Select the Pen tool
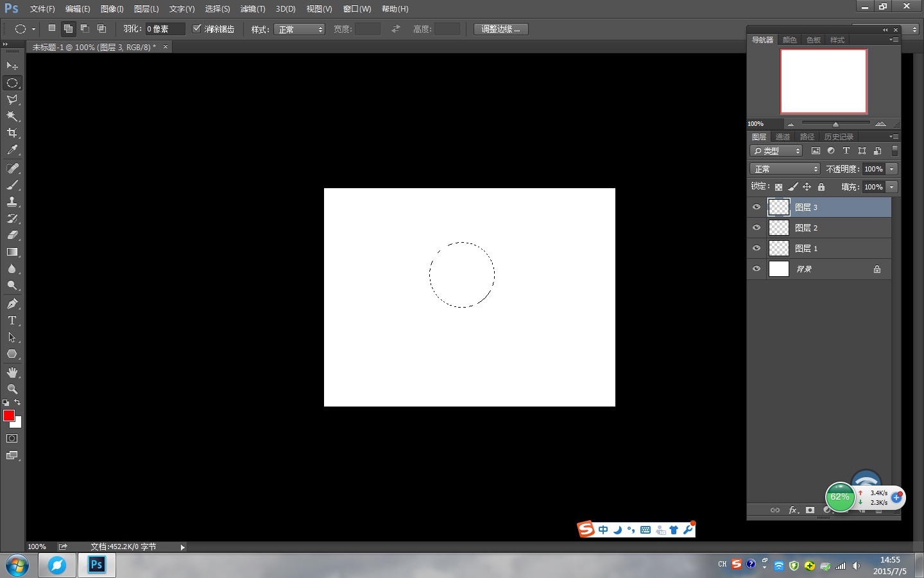924x578 pixels. [12, 304]
